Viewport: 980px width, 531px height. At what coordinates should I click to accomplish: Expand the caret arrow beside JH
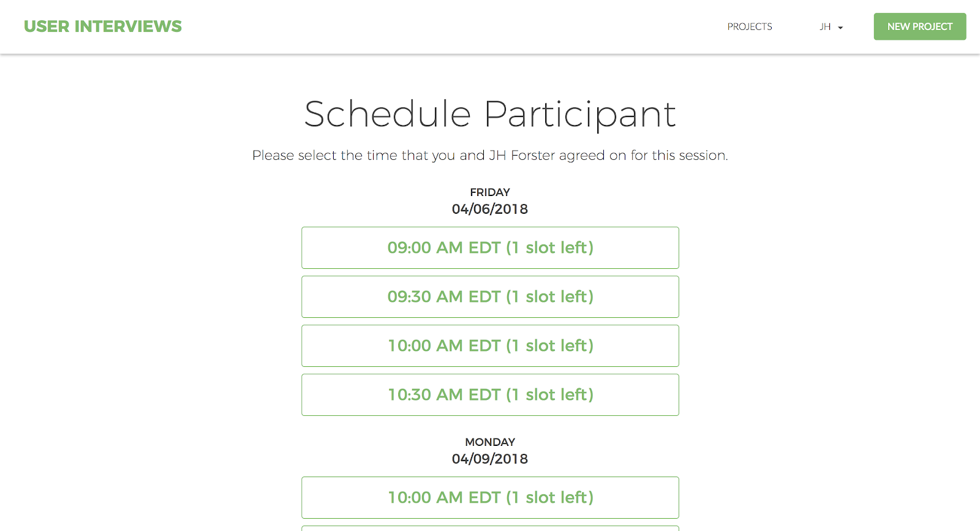[840, 28]
